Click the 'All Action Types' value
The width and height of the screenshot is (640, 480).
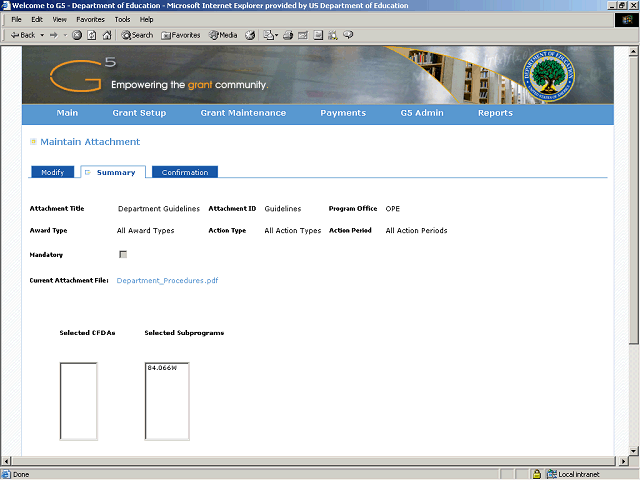click(x=293, y=231)
